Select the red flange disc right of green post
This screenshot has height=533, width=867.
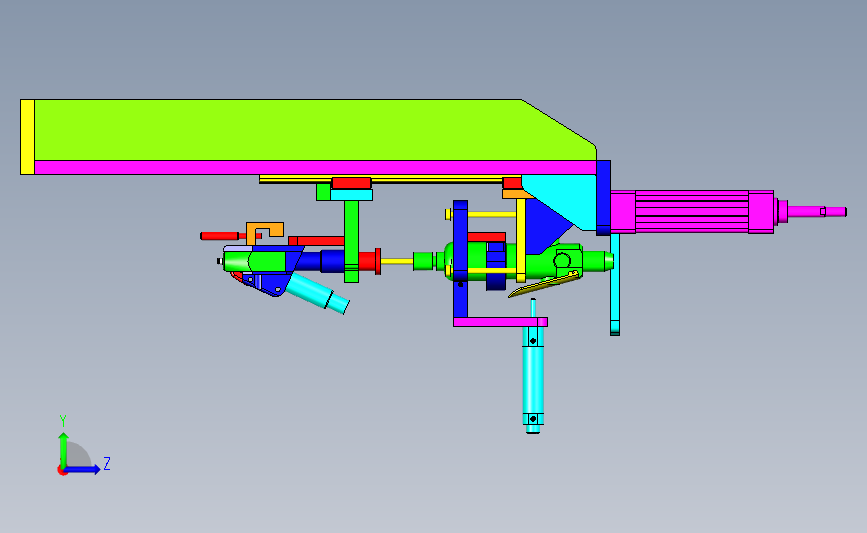point(378,261)
